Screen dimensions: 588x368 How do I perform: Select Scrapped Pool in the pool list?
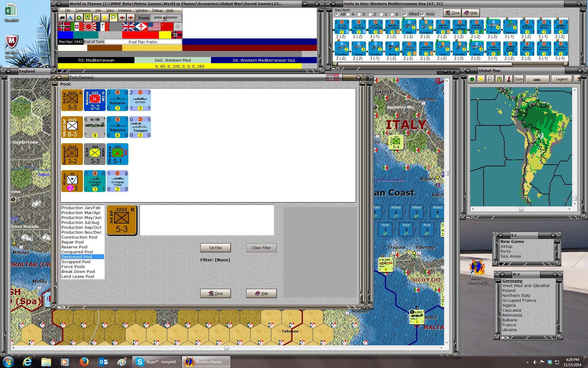(x=76, y=262)
